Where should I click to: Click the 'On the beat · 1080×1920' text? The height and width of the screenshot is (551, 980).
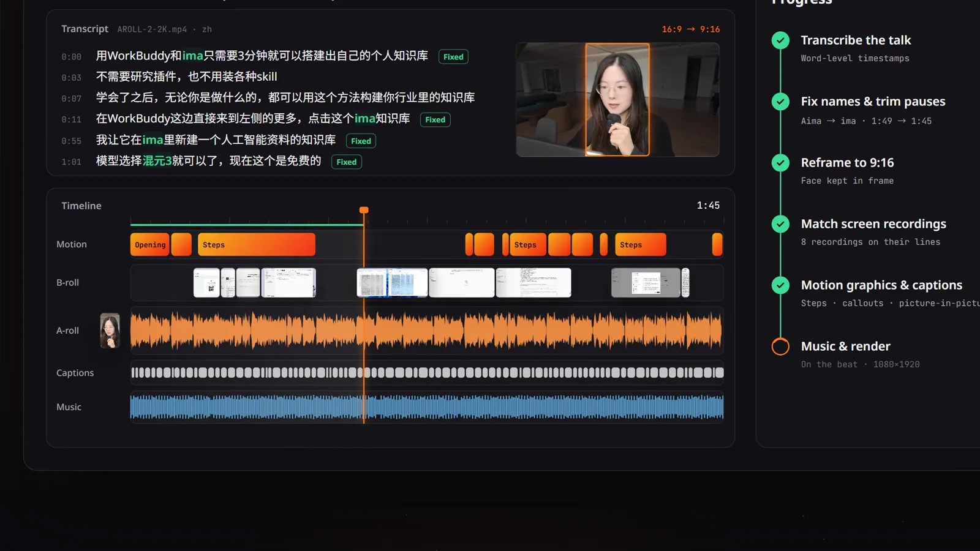click(860, 364)
